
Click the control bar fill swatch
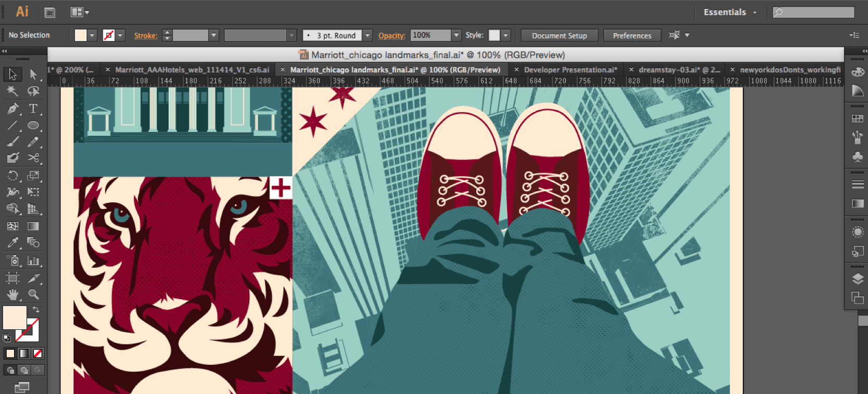tap(81, 35)
